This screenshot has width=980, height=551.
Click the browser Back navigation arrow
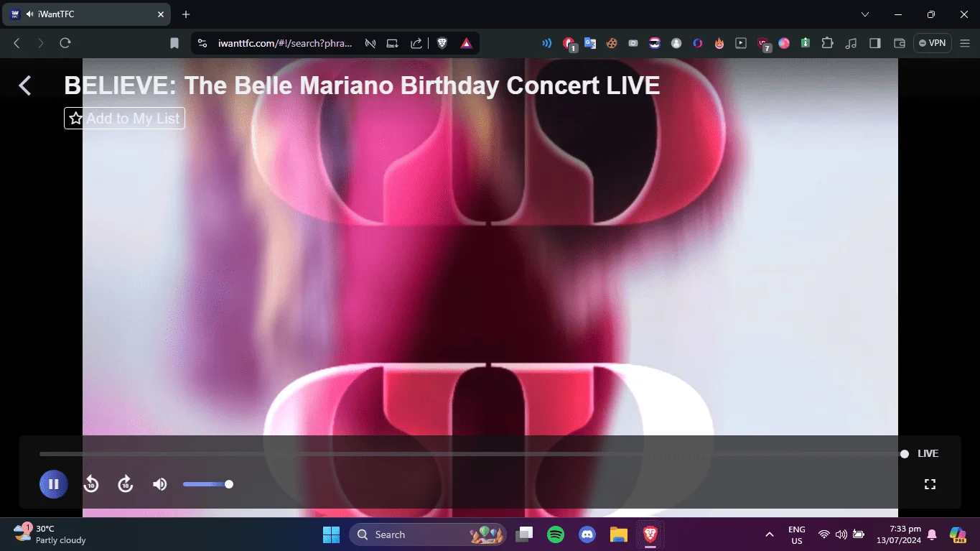tap(17, 43)
